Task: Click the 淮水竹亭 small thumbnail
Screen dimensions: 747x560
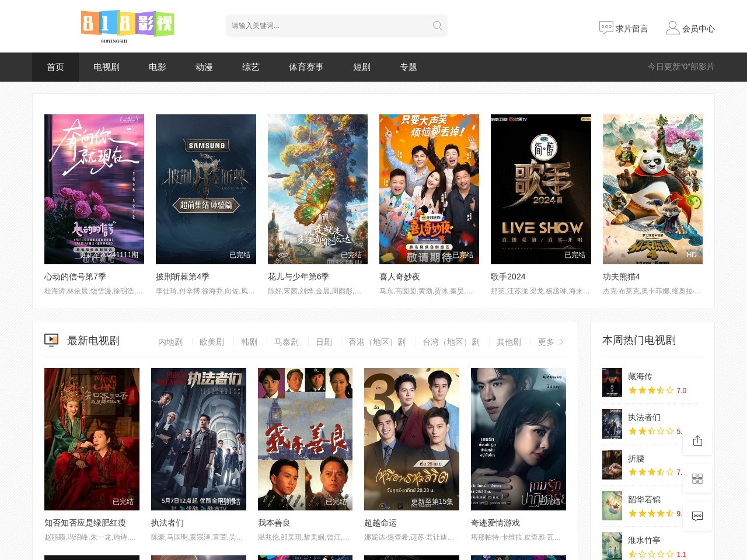Action: click(x=612, y=546)
